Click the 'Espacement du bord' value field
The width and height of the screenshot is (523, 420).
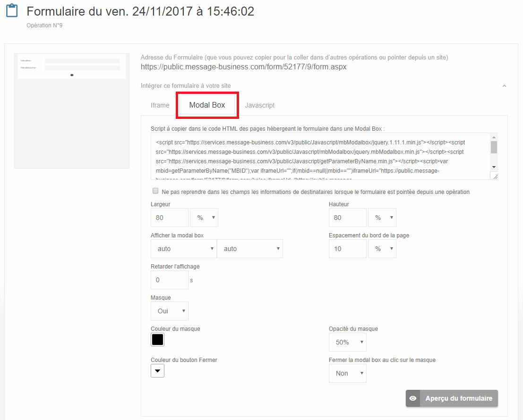pos(348,249)
